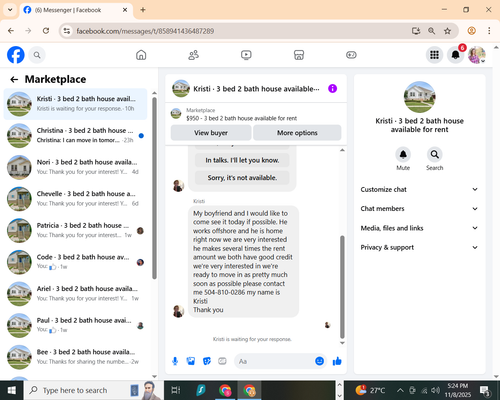
Task: Open Paul conversation in the list
Action: (75, 326)
